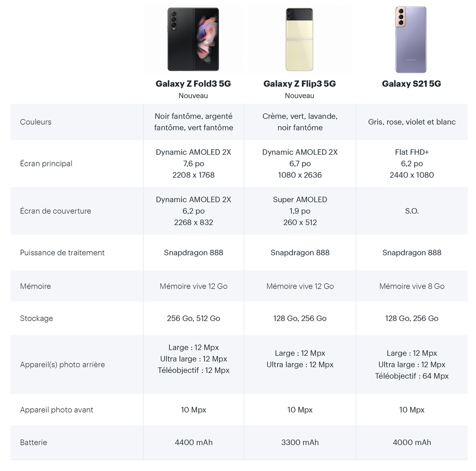Click the Galaxy Z Flip3 5G phone image
Screen dimensions: 476x471
click(x=299, y=39)
